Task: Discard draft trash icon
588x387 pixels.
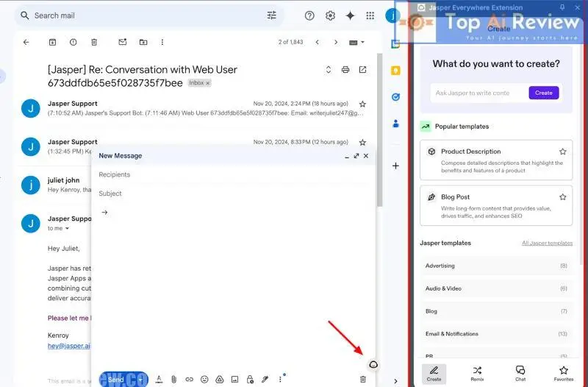Action: coord(362,380)
